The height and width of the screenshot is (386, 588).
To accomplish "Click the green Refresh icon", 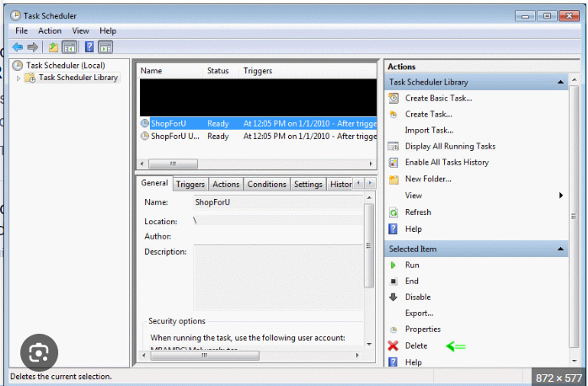I will coord(393,212).
